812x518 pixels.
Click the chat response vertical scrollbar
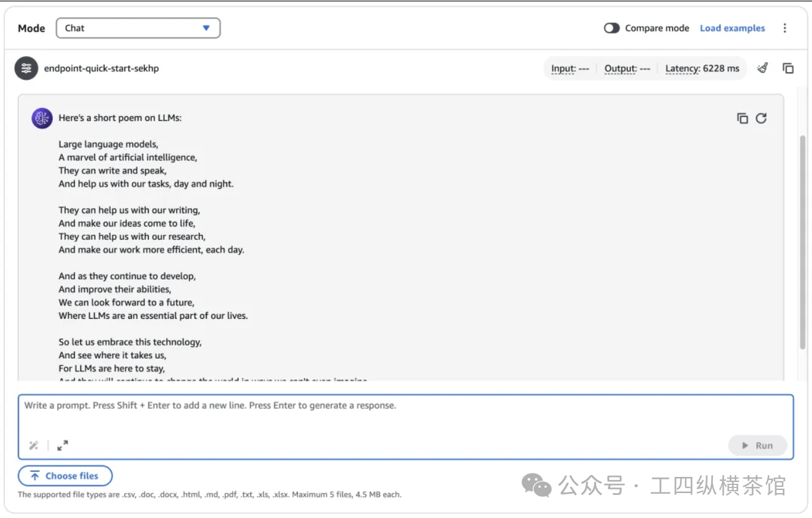[x=802, y=243]
